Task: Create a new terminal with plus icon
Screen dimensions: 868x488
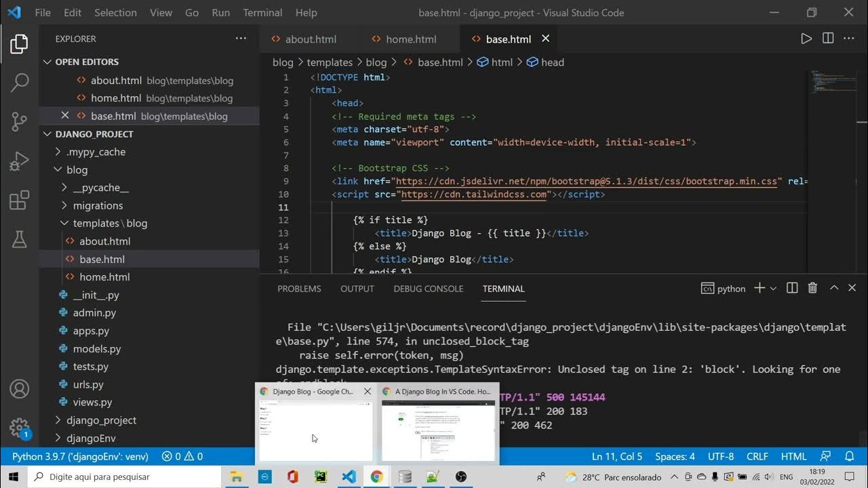Action: [x=759, y=288]
